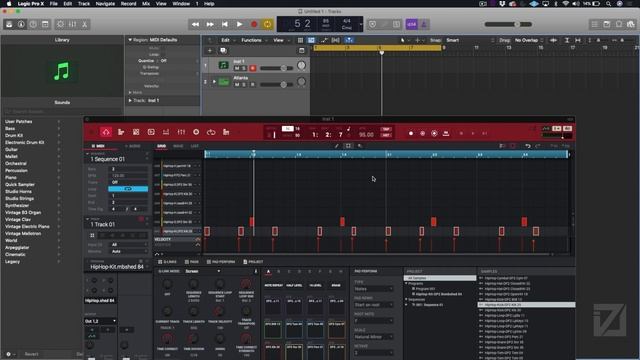Open the Inspector button in Logic toolbar
The image size is (640, 360).
[x=21, y=24]
